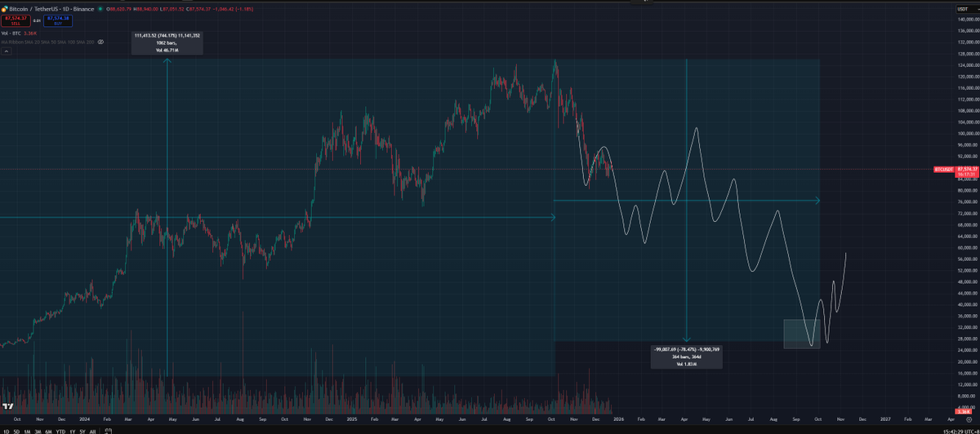Click the 2024 label on time axis
Image resolution: width=980 pixels, height=434 pixels.
point(84,419)
